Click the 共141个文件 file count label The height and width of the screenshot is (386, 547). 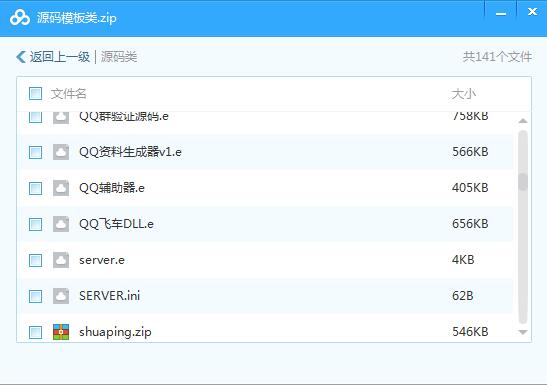(497, 57)
